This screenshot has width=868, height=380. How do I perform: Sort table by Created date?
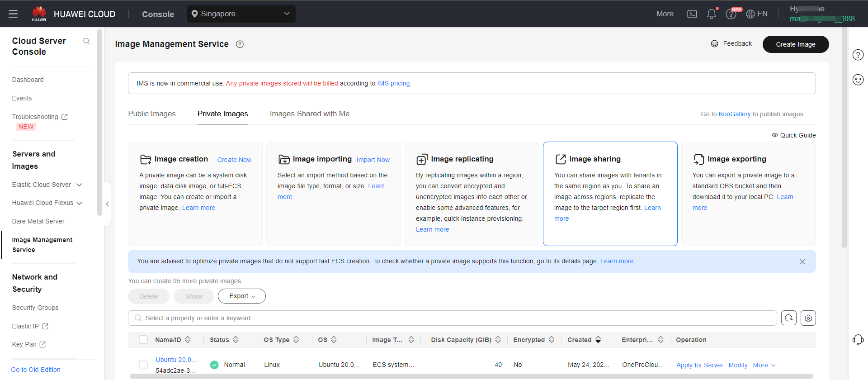[x=598, y=340]
